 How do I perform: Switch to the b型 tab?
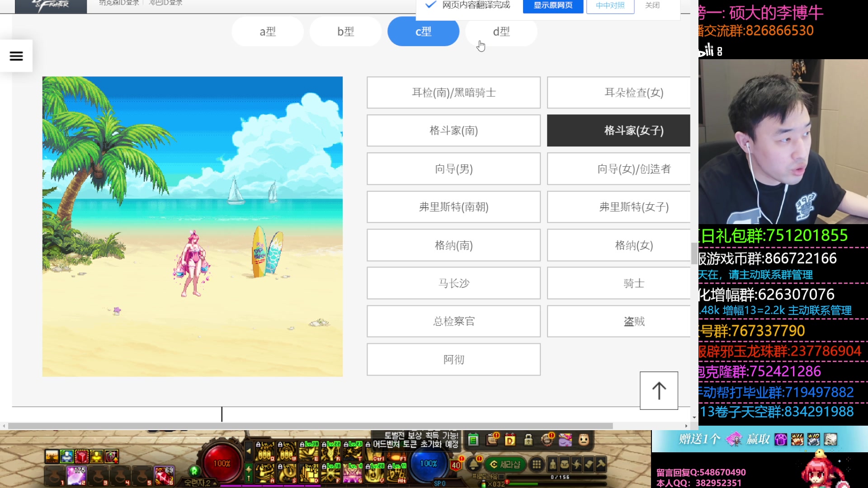345,32
